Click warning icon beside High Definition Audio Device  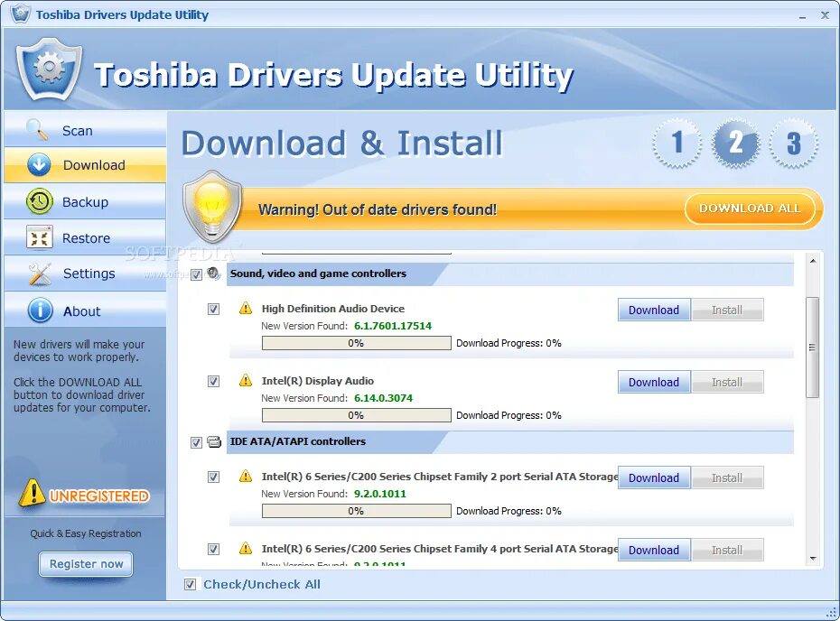click(x=246, y=308)
